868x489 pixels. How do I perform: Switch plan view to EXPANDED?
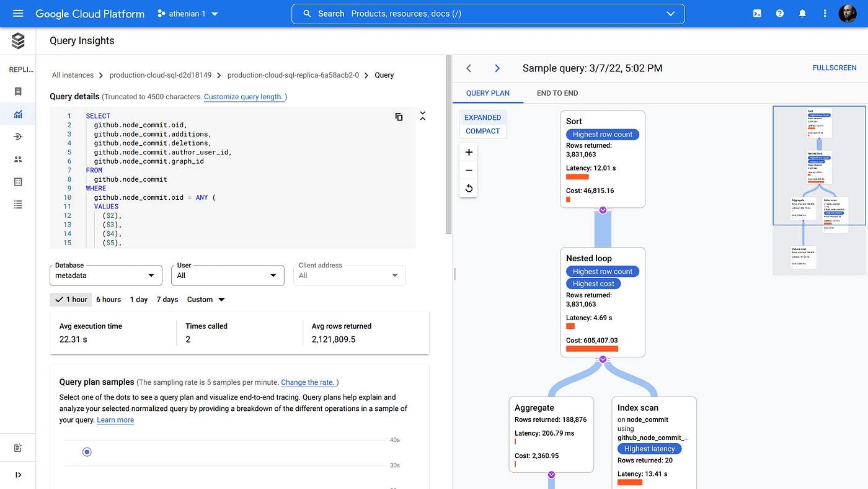coord(483,117)
